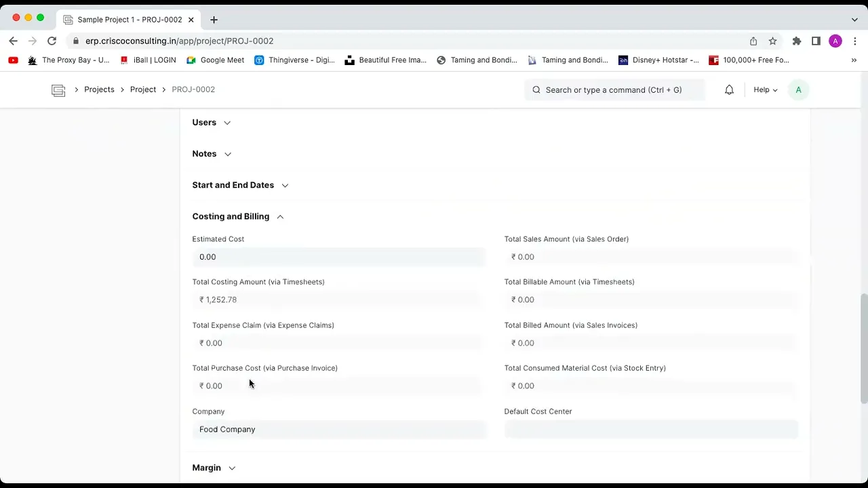
Task: Go back with browser back arrow
Action: pos(14,41)
